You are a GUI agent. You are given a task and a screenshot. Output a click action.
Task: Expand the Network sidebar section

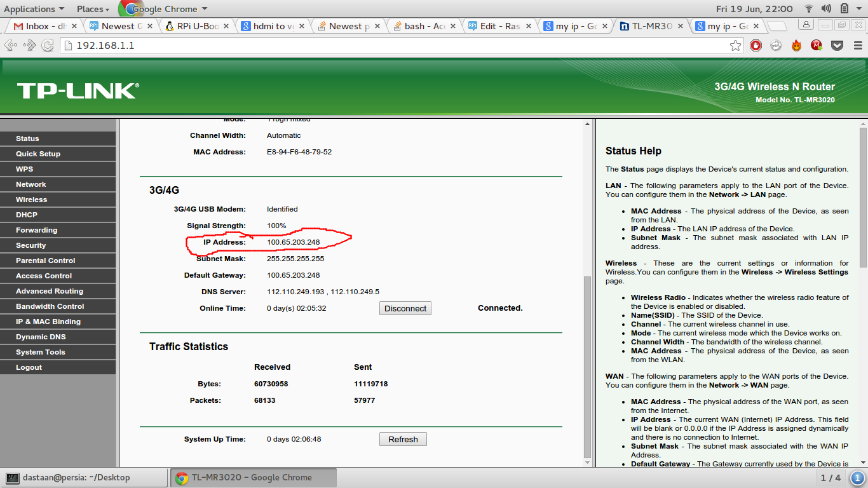pos(58,184)
